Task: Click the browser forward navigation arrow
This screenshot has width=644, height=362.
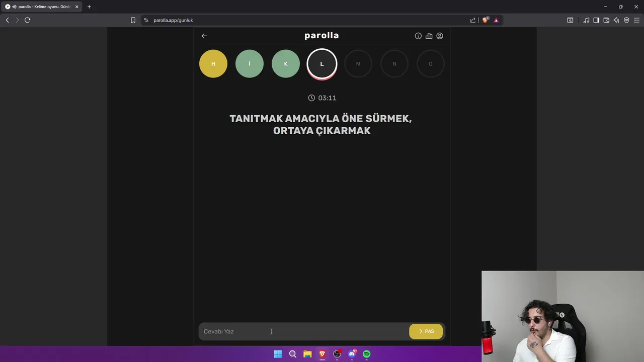Action: pos(17,20)
